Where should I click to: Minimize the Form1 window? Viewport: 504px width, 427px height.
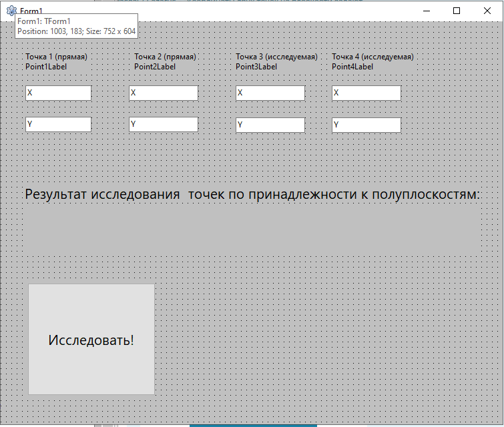tap(427, 11)
